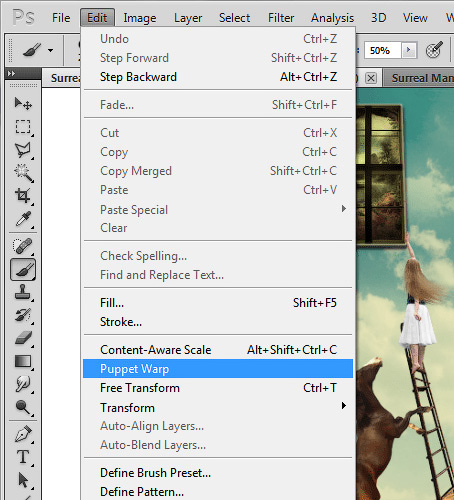Expand the collapsed tools panel arrows

[x=12, y=73]
